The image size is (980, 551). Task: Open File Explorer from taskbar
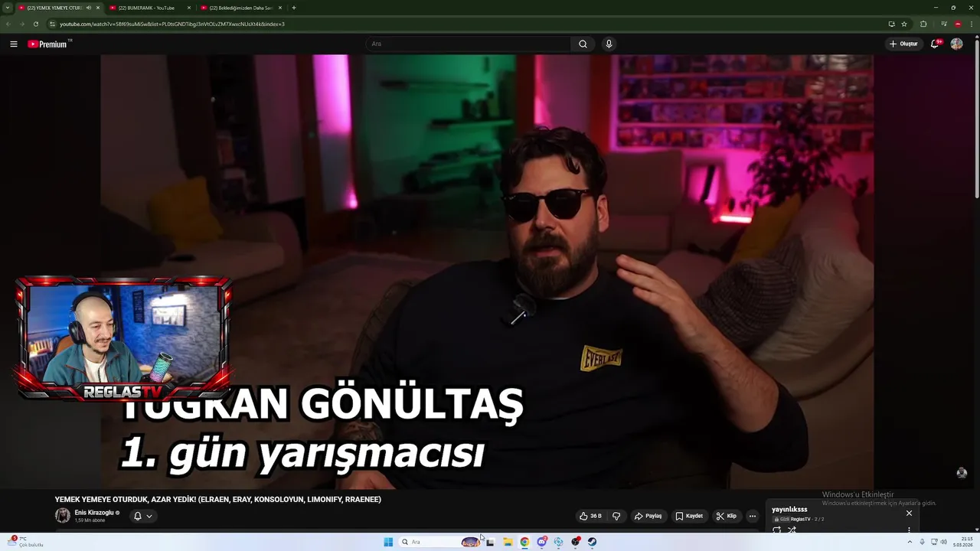pos(507,542)
